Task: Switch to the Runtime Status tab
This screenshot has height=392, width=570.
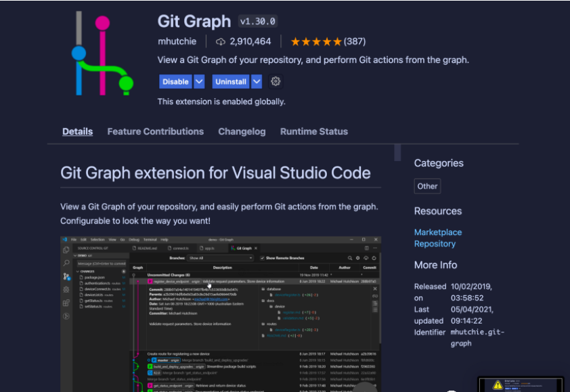Action: coord(313,131)
